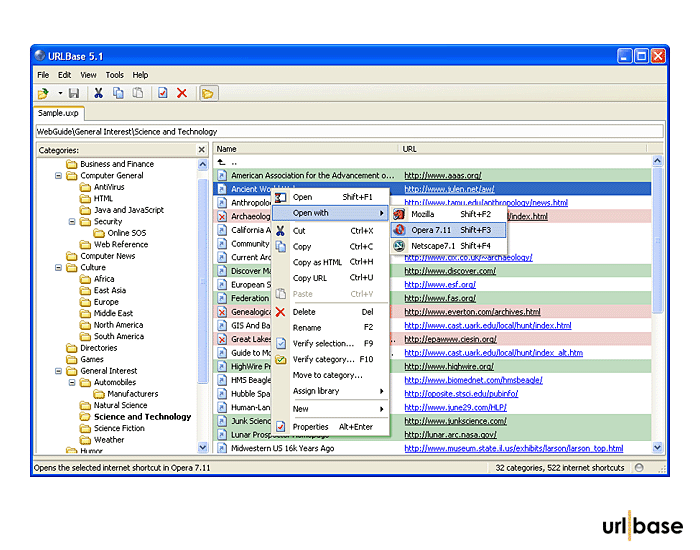
Task: Select the Weather folder
Action: (x=109, y=440)
